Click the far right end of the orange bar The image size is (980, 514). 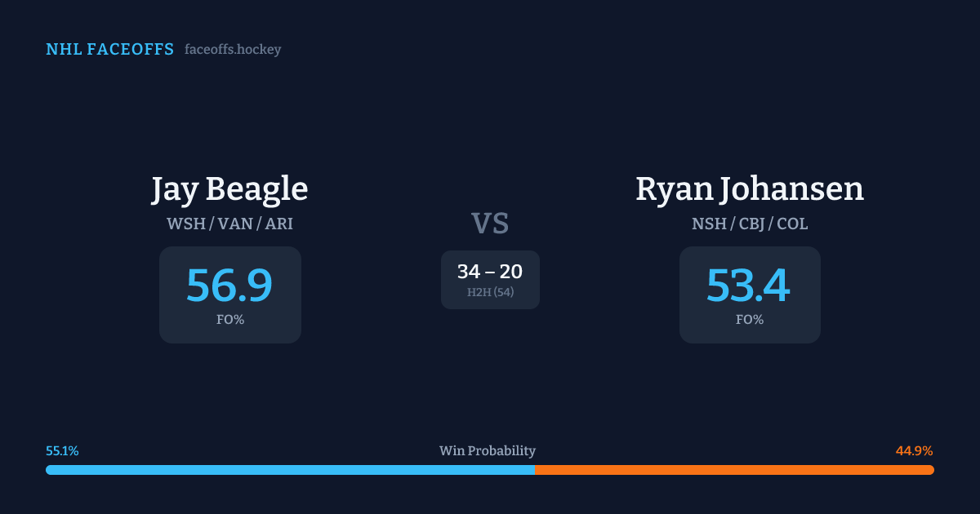pyautogui.click(x=931, y=470)
